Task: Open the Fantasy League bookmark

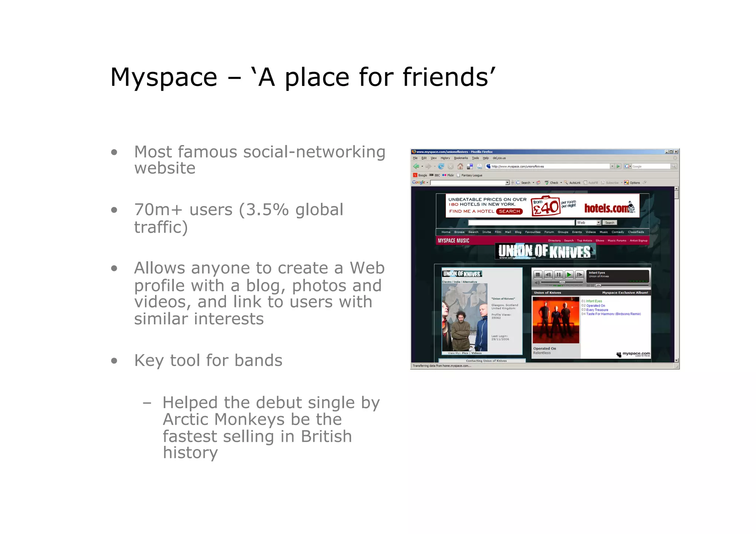Action: (x=470, y=175)
